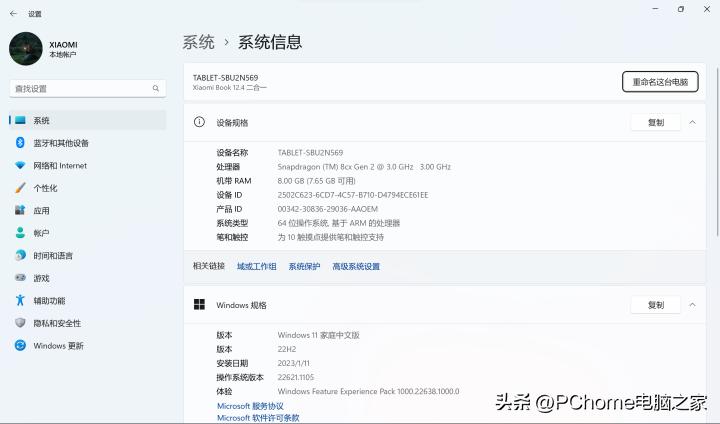Select the 产品 ID value 00342-30836
Viewport: 720px width, 424px height.
click(327, 209)
